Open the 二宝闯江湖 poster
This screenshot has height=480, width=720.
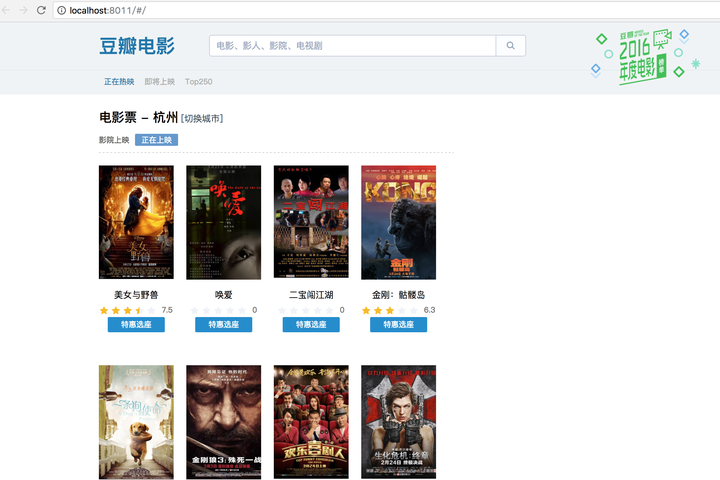311,222
